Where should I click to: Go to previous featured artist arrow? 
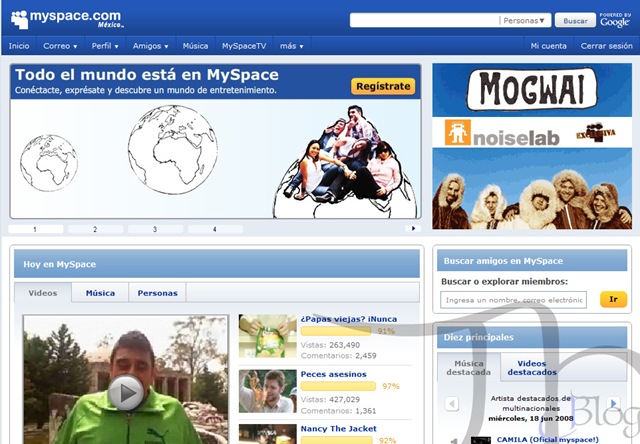[451, 404]
